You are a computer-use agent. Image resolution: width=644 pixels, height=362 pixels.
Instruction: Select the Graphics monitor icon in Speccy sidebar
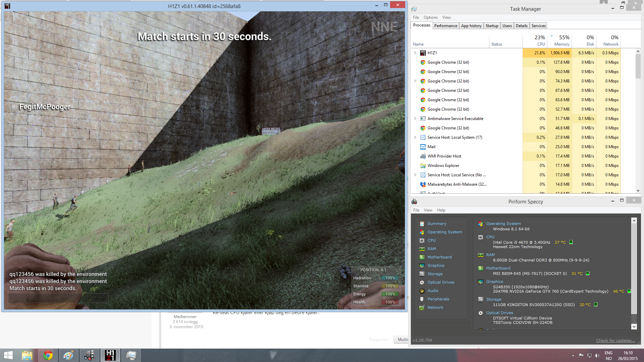(x=422, y=265)
